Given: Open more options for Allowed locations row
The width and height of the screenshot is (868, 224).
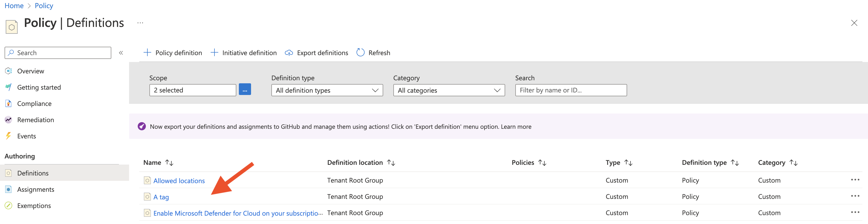Looking at the screenshot, I should pyautogui.click(x=855, y=180).
